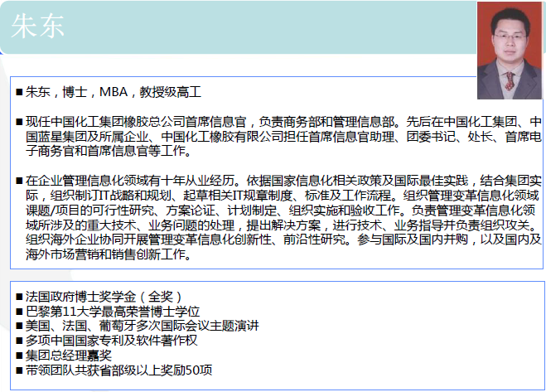Click the bullet before 带领团队共获省部级 line
The image size is (546, 392).
pyautogui.click(x=19, y=370)
